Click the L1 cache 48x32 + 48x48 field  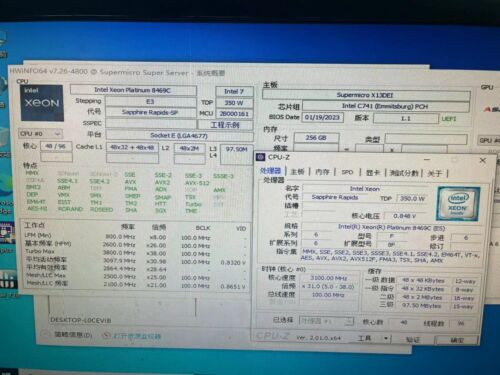click(132, 148)
